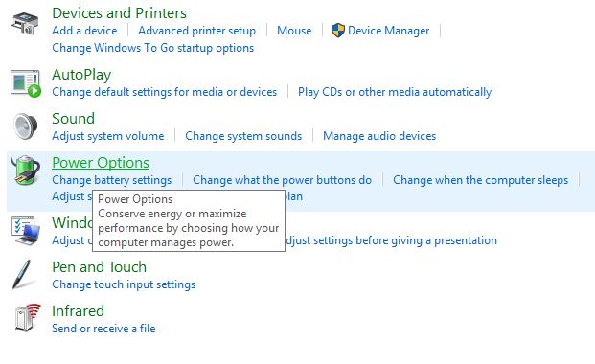Viewport: 595px width, 364px height.
Task: Go to Mouse settings link
Action: pyautogui.click(x=294, y=31)
